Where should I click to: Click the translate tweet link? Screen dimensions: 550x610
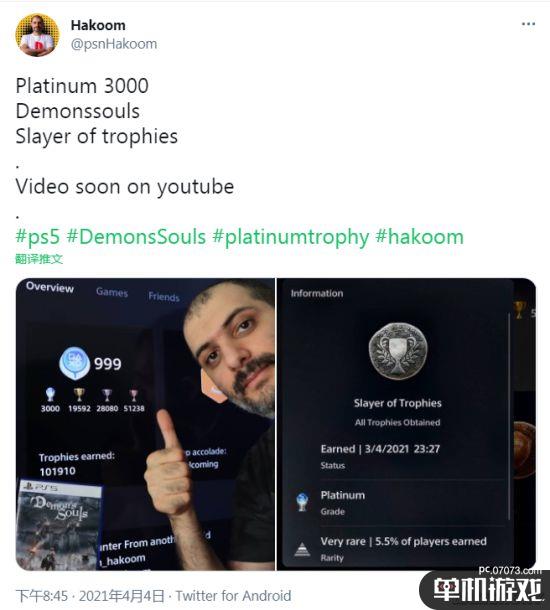39,259
